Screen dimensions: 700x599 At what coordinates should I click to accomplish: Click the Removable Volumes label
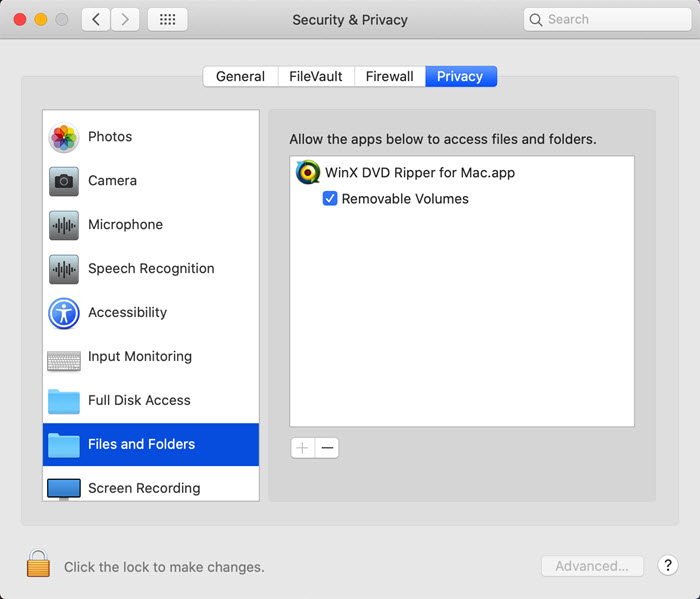405,199
